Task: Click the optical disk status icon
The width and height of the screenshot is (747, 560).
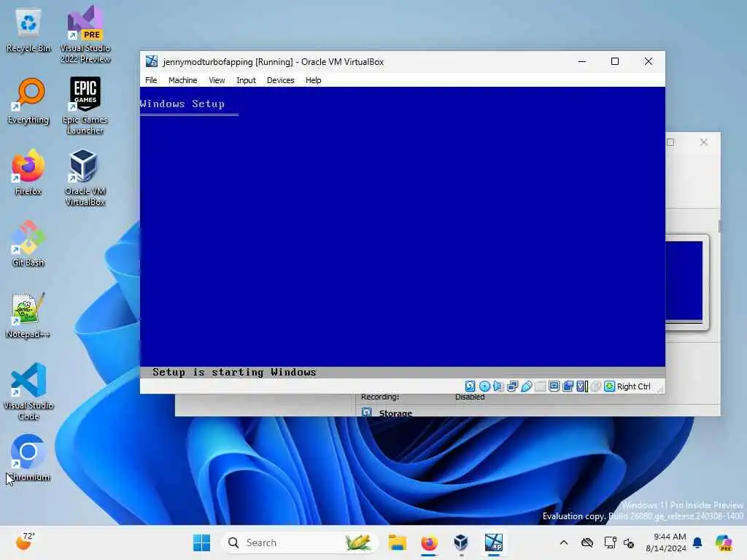Action: pos(484,386)
